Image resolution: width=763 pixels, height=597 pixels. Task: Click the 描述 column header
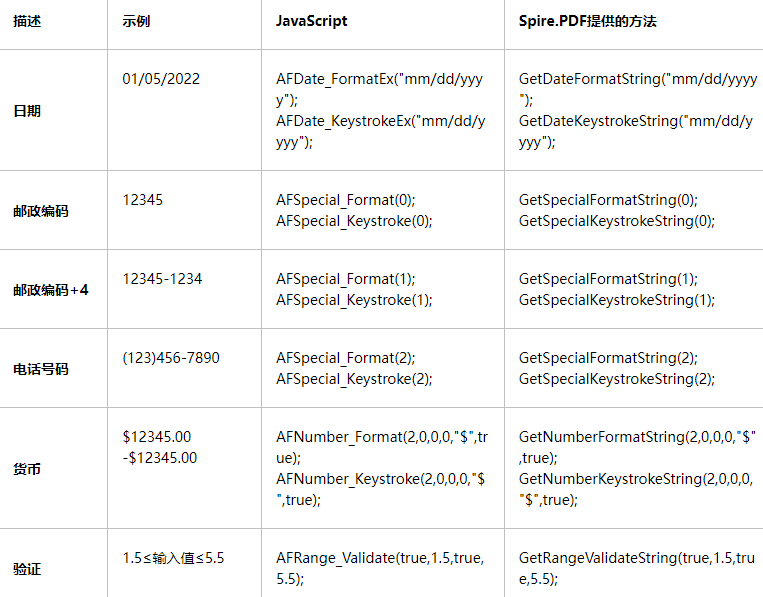[27, 21]
